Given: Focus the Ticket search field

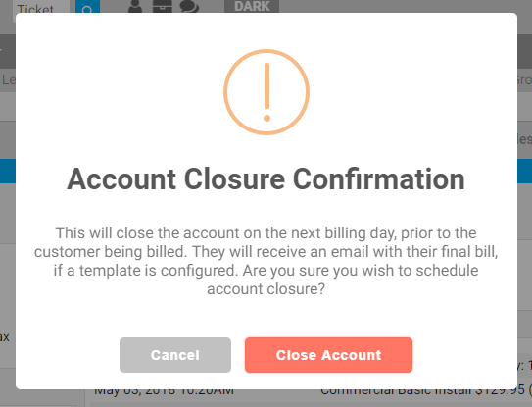Looking at the screenshot, I should [42, 7].
